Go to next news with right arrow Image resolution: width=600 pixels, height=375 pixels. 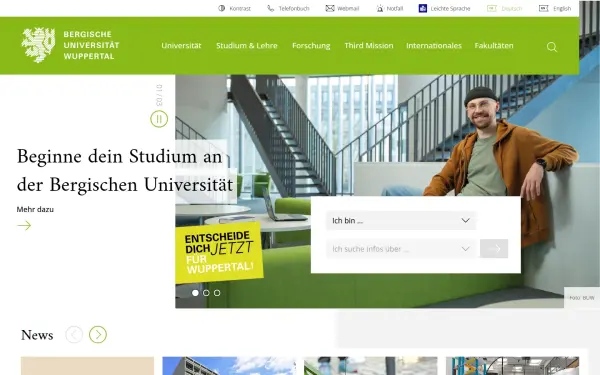coord(98,334)
